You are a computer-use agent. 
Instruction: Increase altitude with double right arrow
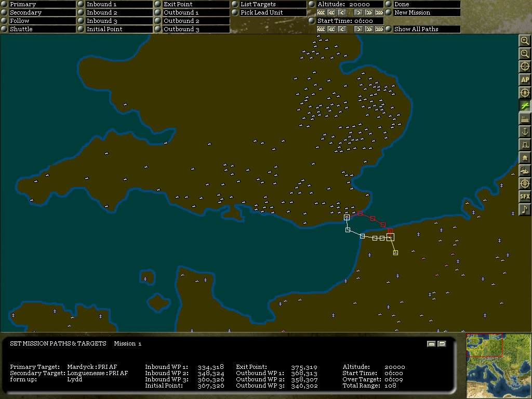369,12
